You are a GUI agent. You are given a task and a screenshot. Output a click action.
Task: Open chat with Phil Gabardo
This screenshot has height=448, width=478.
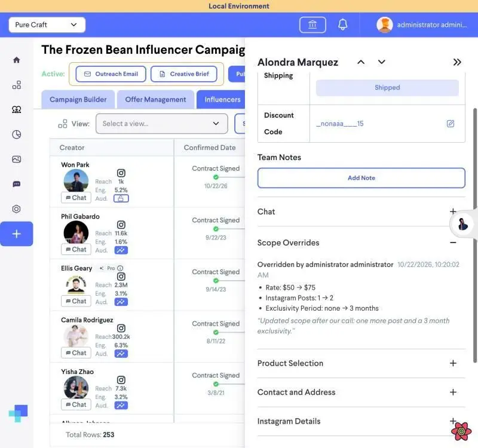(76, 250)
